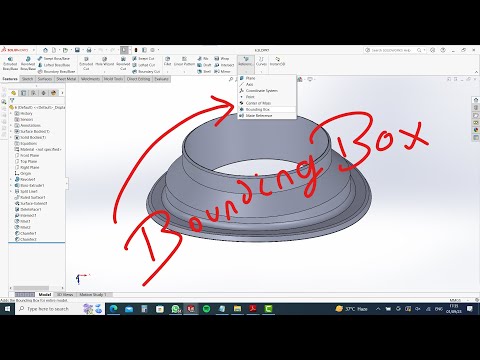The image size is (480, 360).
Task: Open the FeatureManager design tree tab
Action: pos(13,93)
